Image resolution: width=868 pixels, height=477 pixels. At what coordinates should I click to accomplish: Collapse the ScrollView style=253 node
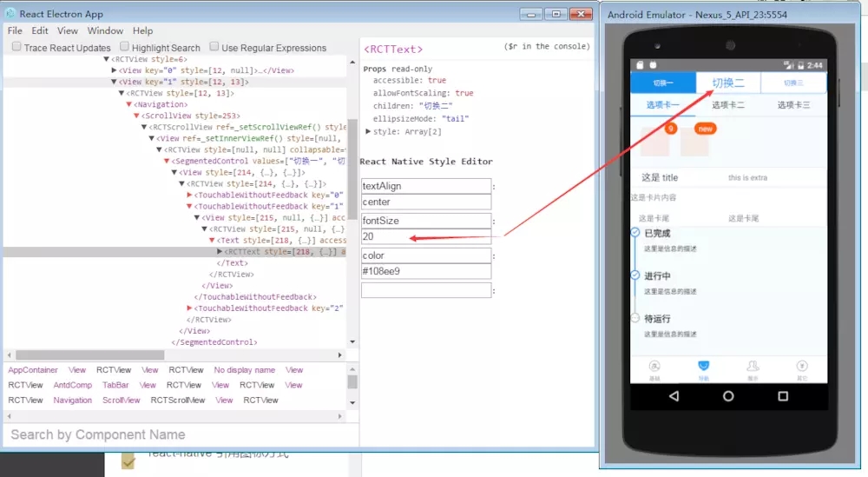click(x=136, y=116)
